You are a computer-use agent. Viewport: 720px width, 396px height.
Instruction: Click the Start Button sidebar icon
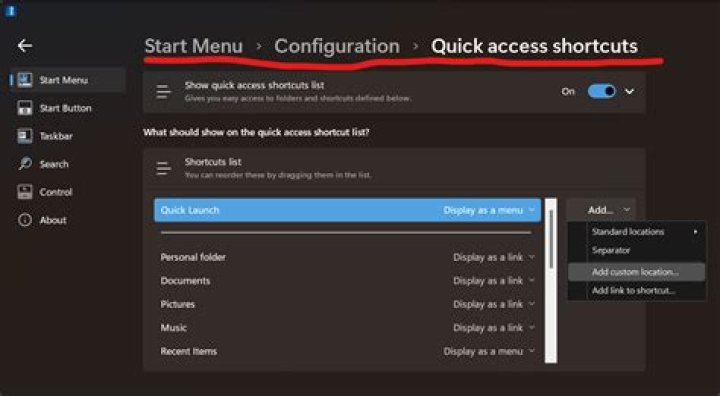(25, 108)
